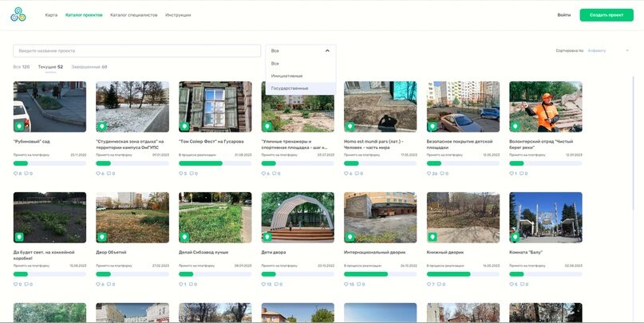
Task: Click heart icon under "Том Сойер Фест"
Action: (181, 174)
